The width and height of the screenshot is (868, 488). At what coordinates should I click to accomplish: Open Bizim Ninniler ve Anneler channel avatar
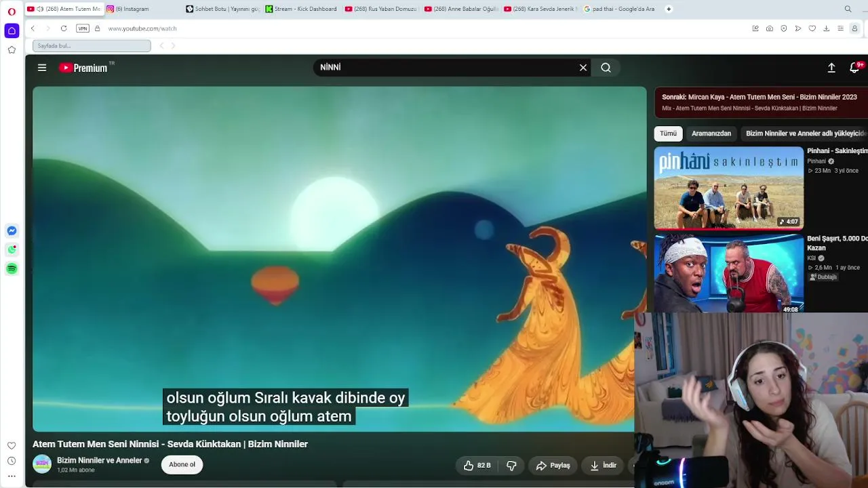point(42,464)
